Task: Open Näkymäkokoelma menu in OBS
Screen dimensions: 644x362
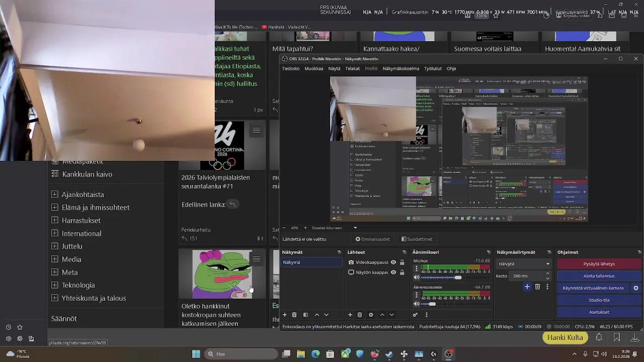Action: [401, 68]
